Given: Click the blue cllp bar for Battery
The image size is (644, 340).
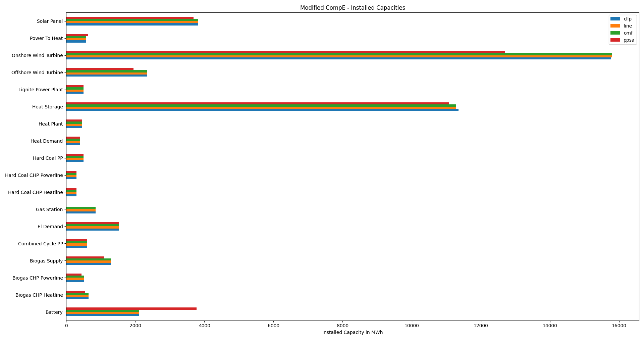Looking at the screenshot, I should click(x=102, y=315).
